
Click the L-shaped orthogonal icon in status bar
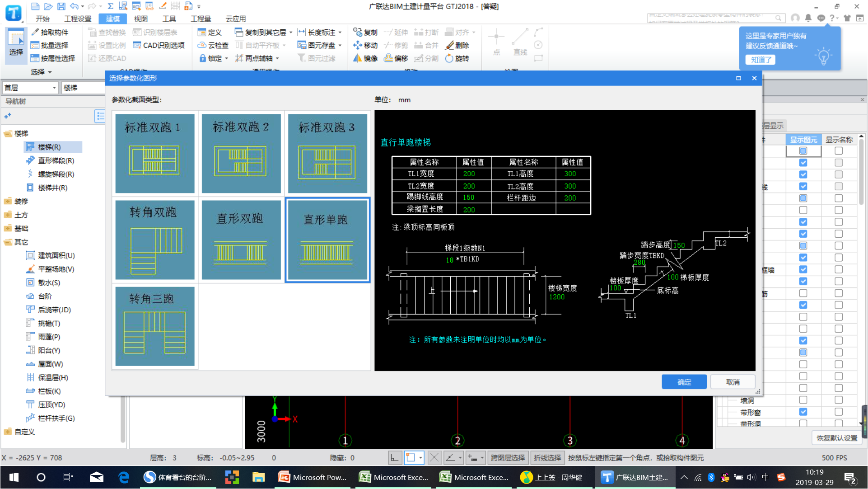coord(395,458)
